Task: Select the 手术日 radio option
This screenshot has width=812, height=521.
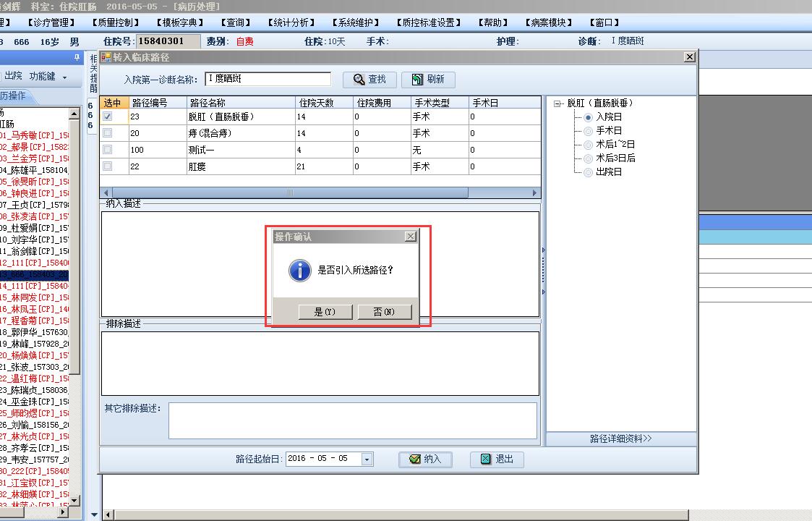Action: [588, 131]
